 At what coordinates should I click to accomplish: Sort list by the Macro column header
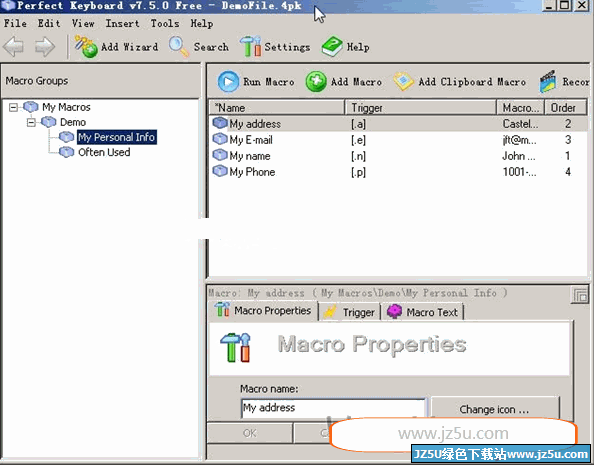(521, 108)
